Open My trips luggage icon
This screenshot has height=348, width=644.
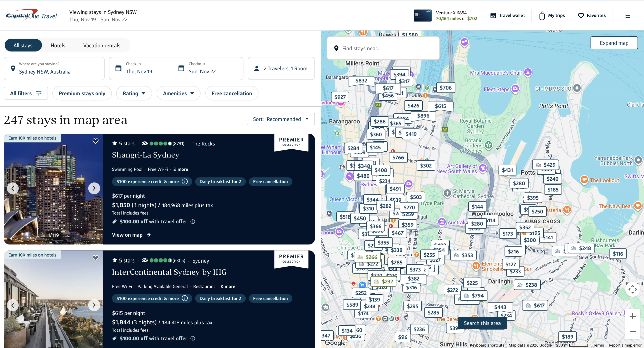pyautogui.click(x=542, y=16)
